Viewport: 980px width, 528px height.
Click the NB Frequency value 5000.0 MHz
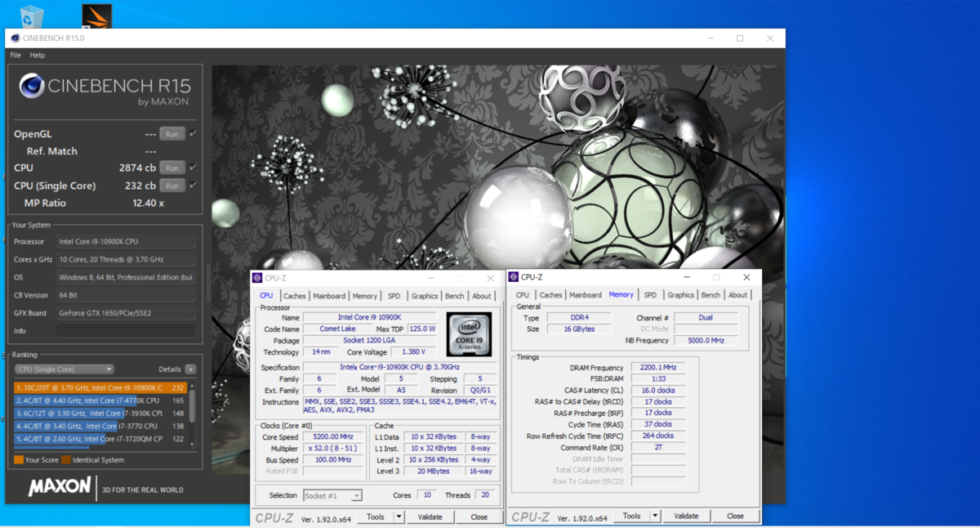[705, 340]
